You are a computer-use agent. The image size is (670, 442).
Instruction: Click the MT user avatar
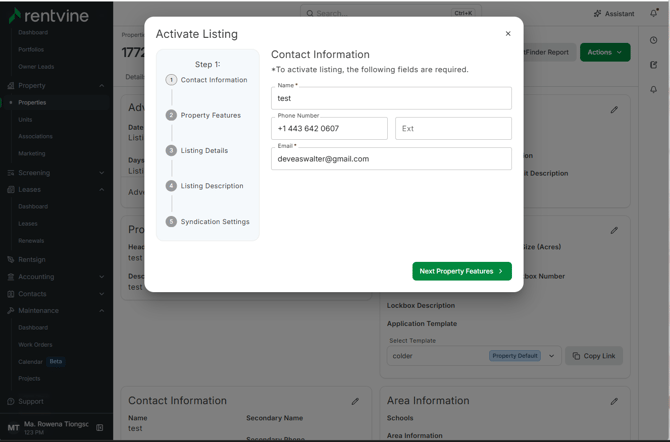[x=13, y=427]
